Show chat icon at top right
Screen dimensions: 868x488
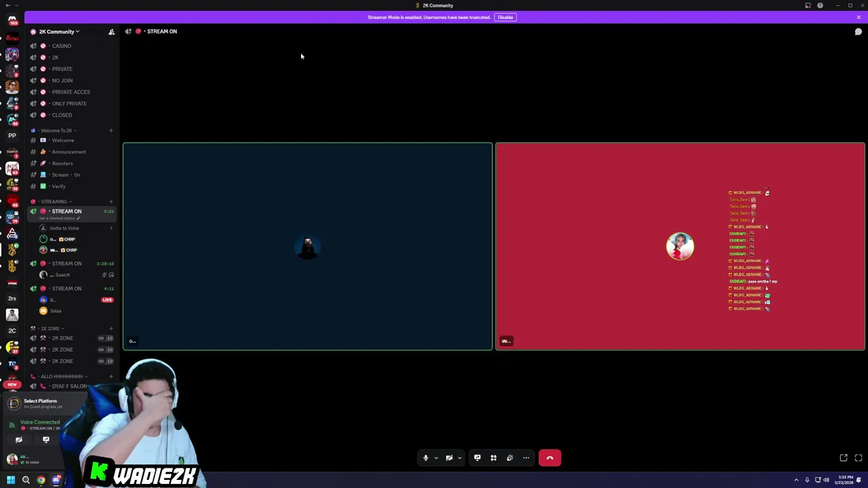[858, 32]
